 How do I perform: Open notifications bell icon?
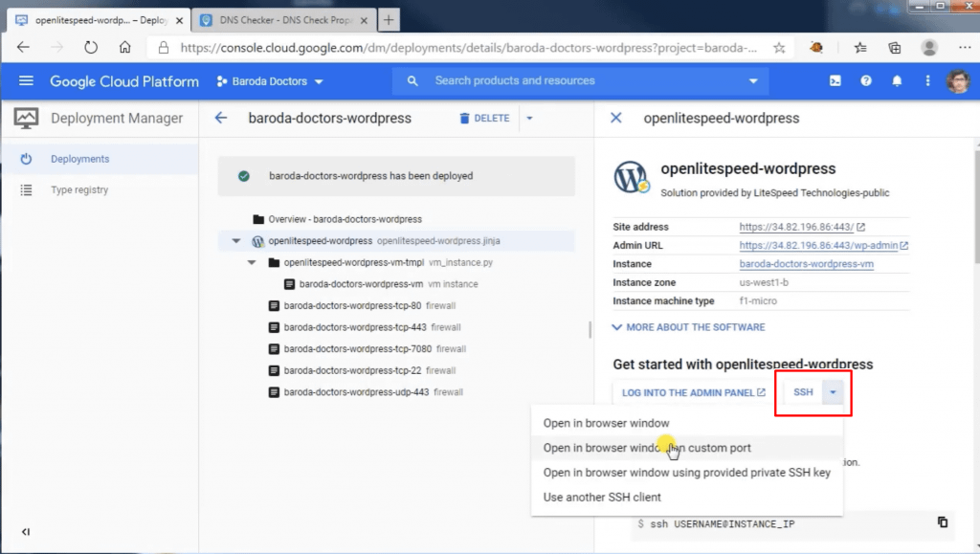click(x=897, y=80)
